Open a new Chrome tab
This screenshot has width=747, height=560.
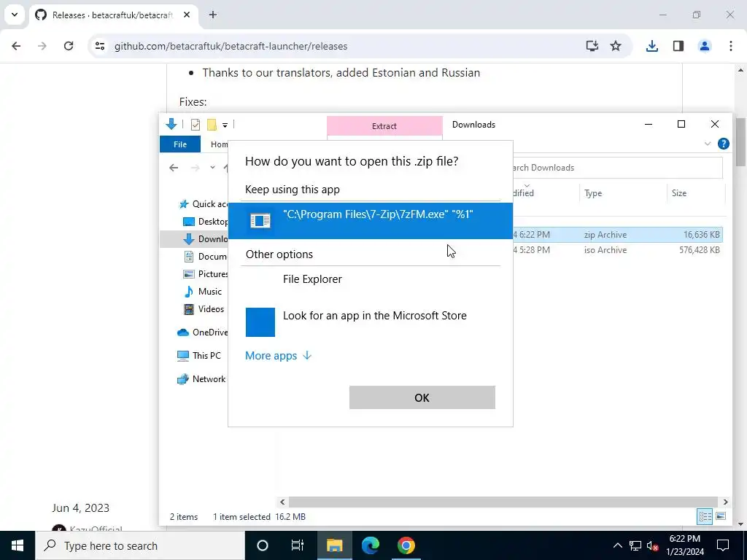(213, 15)
